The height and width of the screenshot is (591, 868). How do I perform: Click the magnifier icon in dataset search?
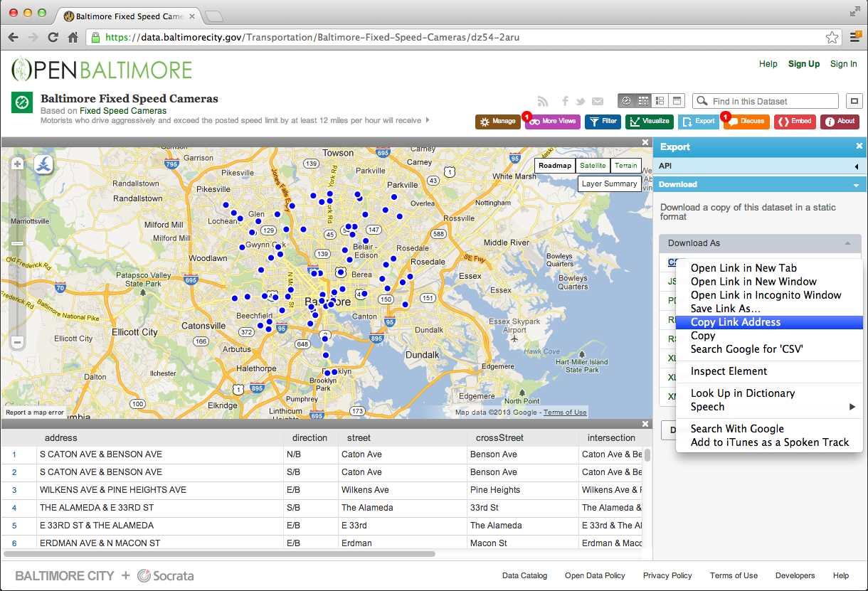click(x=702, y=101)
